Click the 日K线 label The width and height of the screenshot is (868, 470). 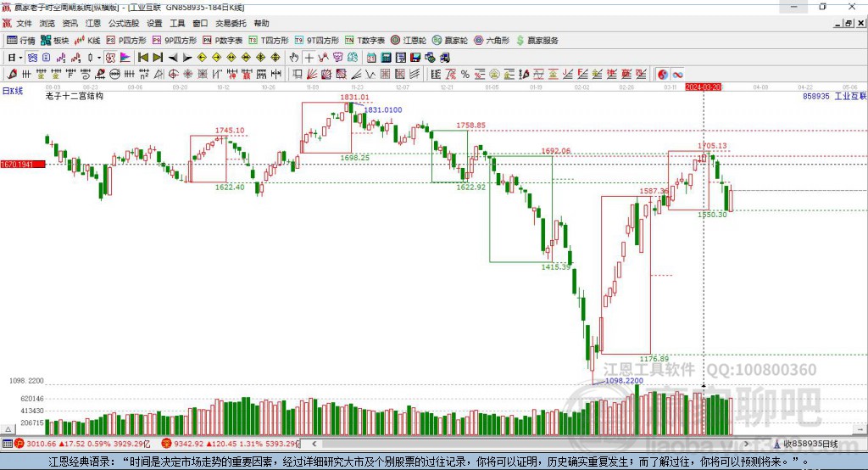pos(13,91)
